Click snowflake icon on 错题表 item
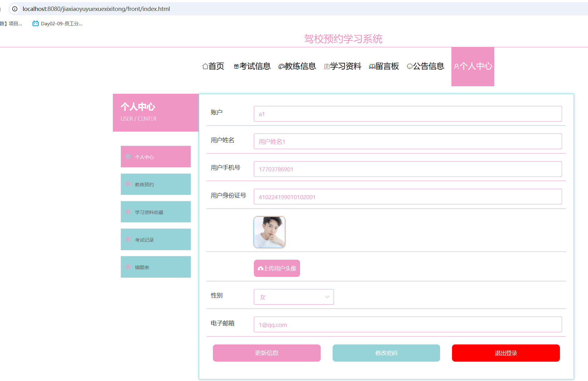The image size is (588, 381). coord(128,267)
